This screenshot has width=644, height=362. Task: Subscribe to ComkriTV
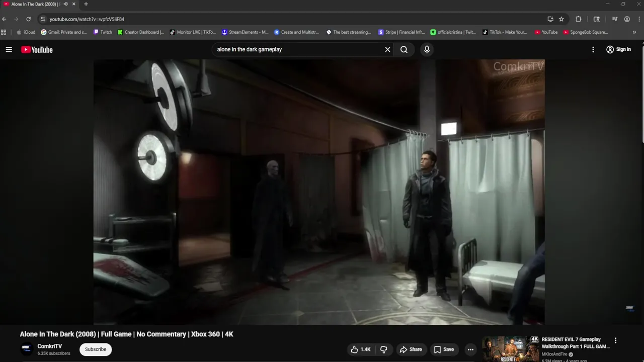(x=96, y=349)
